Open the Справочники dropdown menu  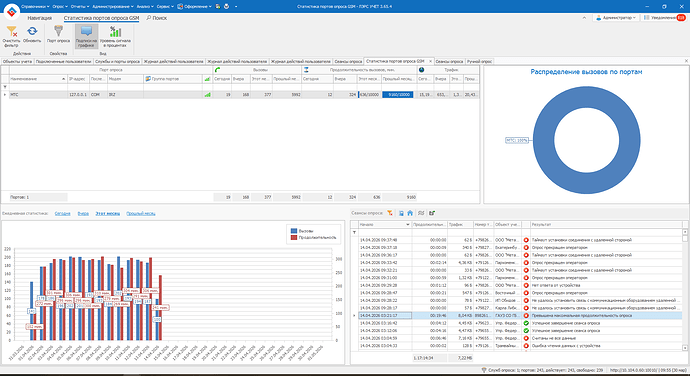[x=35, y=7]
